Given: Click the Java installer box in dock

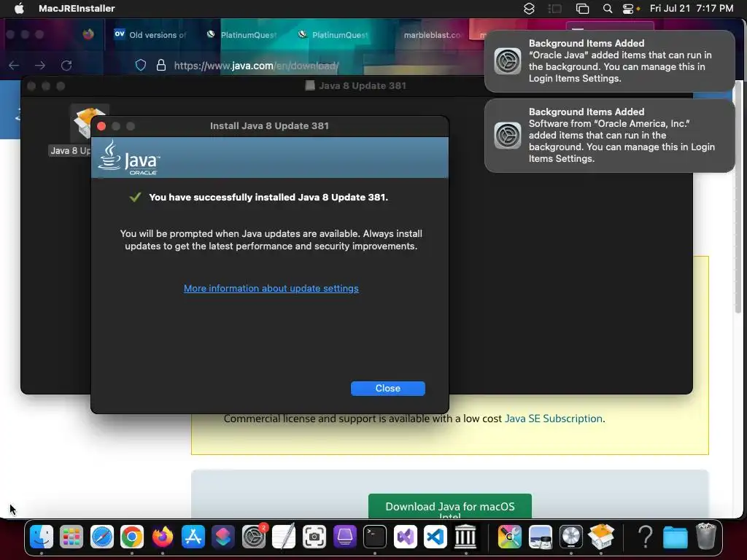Looking at the screenshot, I should tap(601, 537).
